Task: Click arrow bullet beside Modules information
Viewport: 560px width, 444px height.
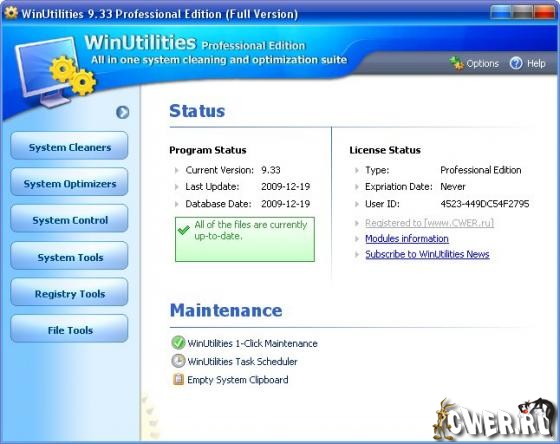Action: pyautogui.click(x=356, y=239)
